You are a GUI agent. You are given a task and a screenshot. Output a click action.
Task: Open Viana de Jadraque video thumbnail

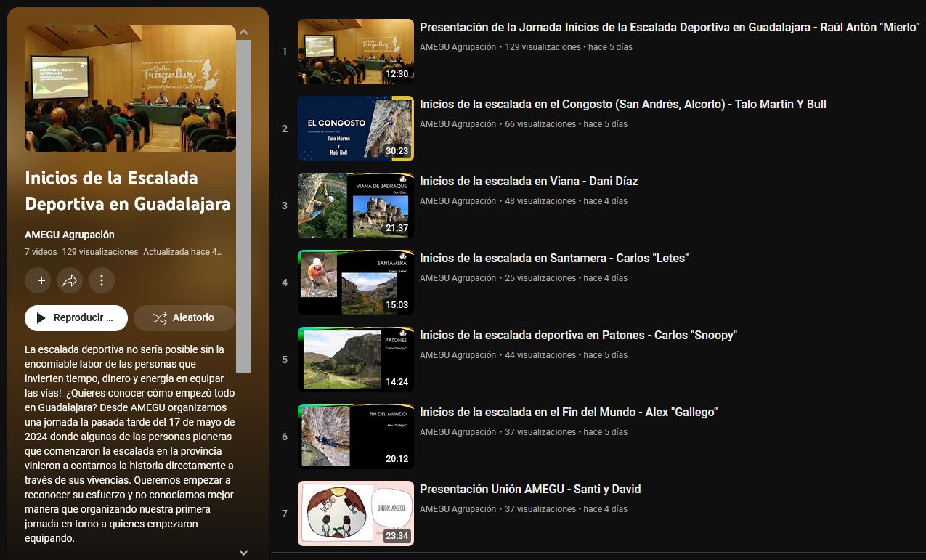click(355, 206)
